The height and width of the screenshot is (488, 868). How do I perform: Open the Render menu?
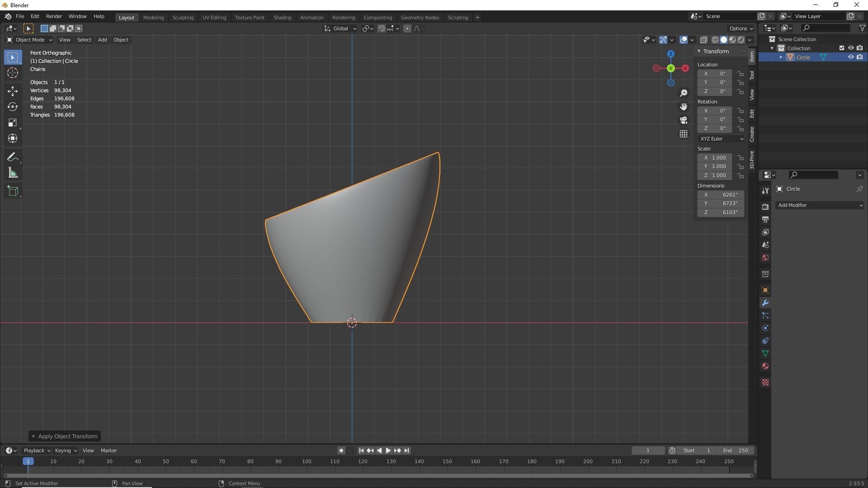tap(54, 16)
